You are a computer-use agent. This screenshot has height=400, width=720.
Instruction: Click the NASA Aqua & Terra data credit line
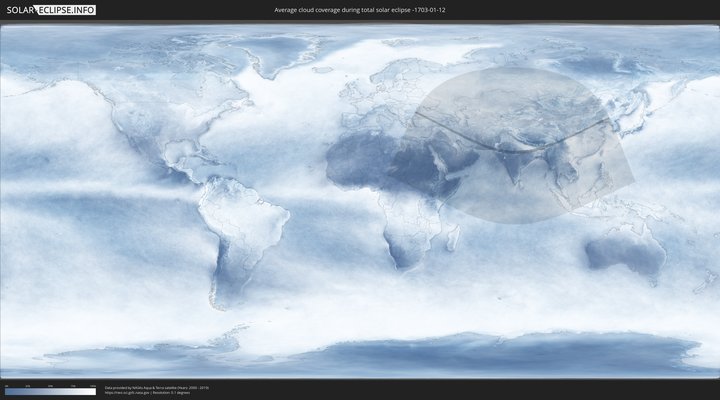pos(157,388)
